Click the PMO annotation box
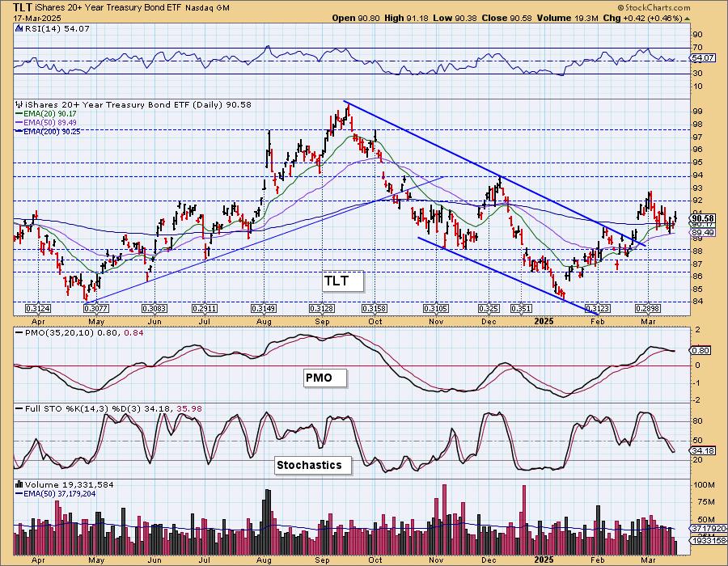Screen dimensions: 728x566 pyautogui.click(x=325, y=378)
